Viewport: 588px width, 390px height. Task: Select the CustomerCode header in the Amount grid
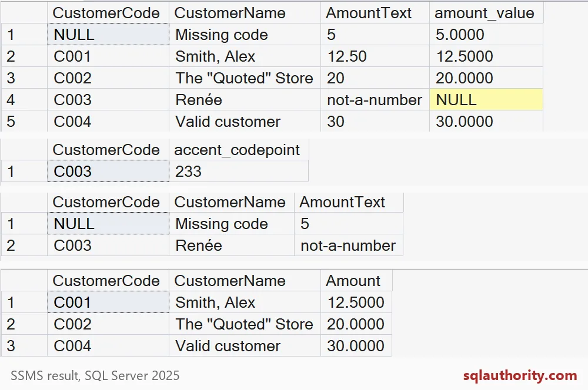(x=108, y=281)
